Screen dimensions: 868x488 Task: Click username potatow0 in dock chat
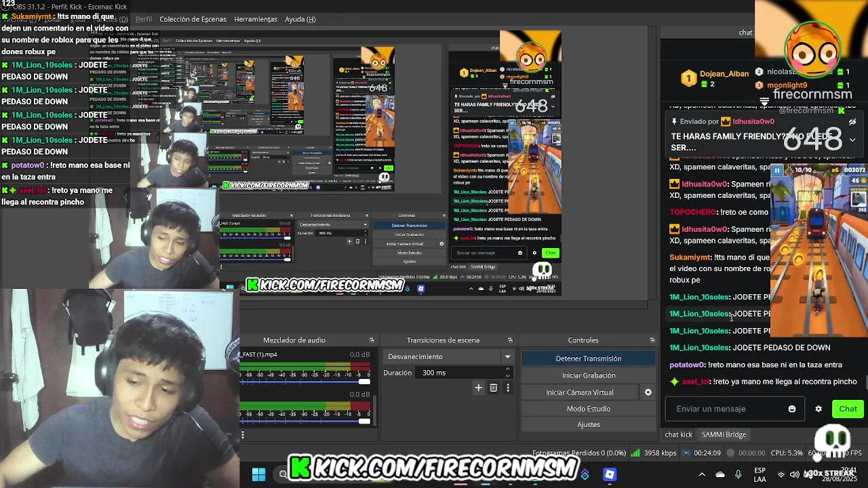[687, 365]
